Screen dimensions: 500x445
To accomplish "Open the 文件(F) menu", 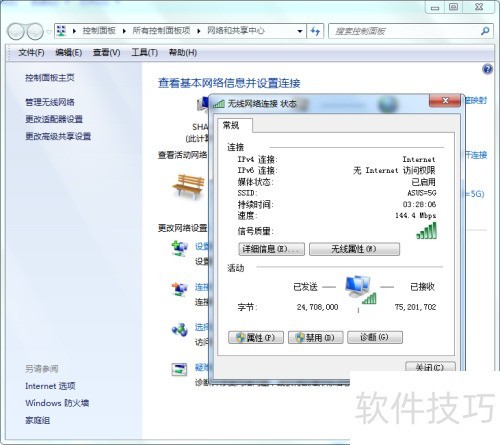I will (31, 52).
